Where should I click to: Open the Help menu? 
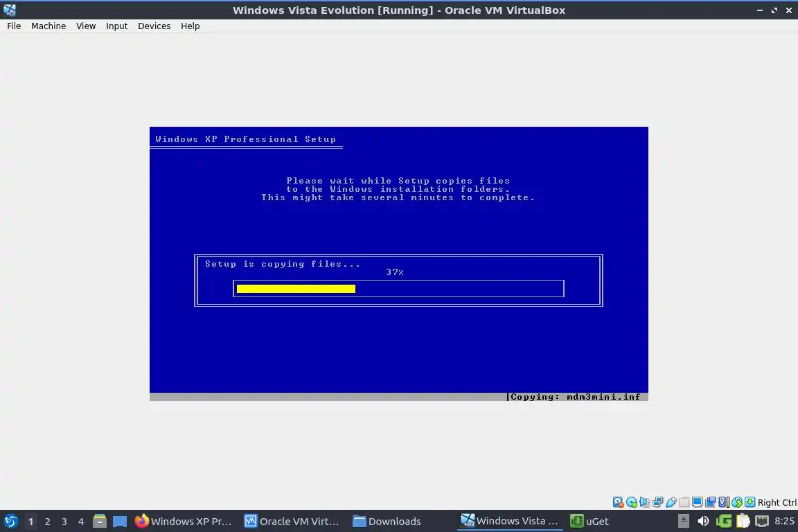click(190, 26)
